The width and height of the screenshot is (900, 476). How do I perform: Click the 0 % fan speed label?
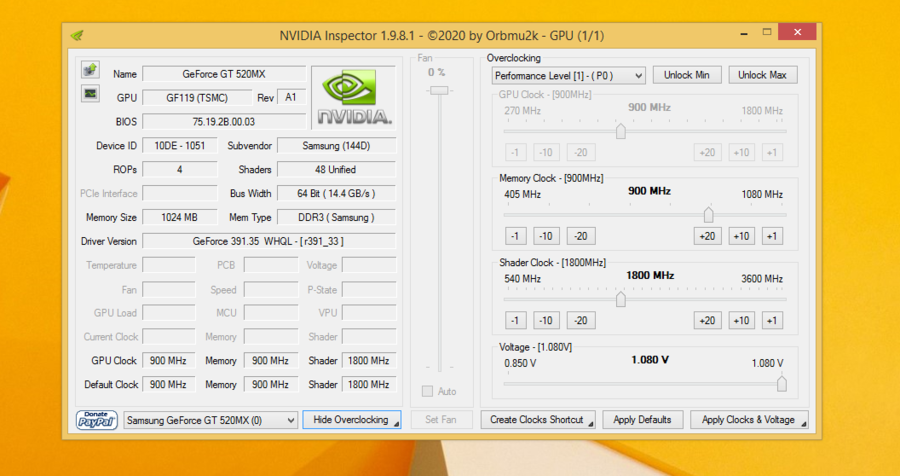[x=437, y=72]
